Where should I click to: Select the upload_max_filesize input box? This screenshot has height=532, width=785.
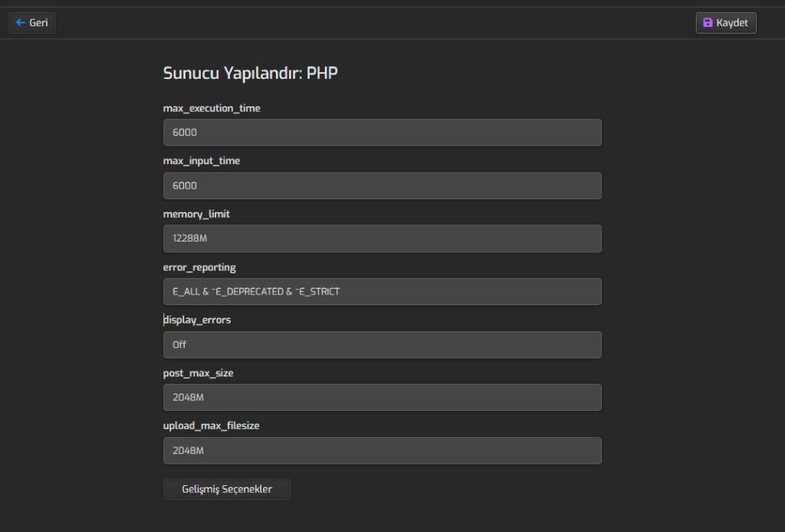382,451
